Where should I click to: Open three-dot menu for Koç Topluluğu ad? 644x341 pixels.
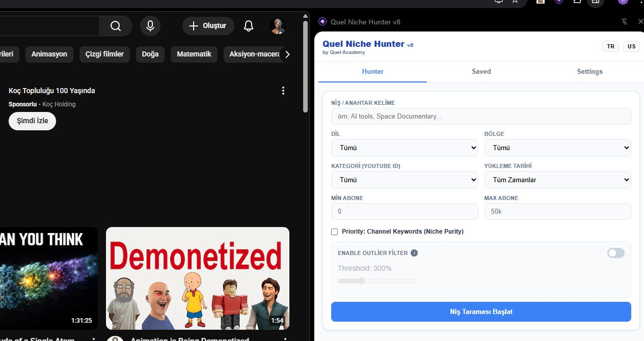point(283,91)
